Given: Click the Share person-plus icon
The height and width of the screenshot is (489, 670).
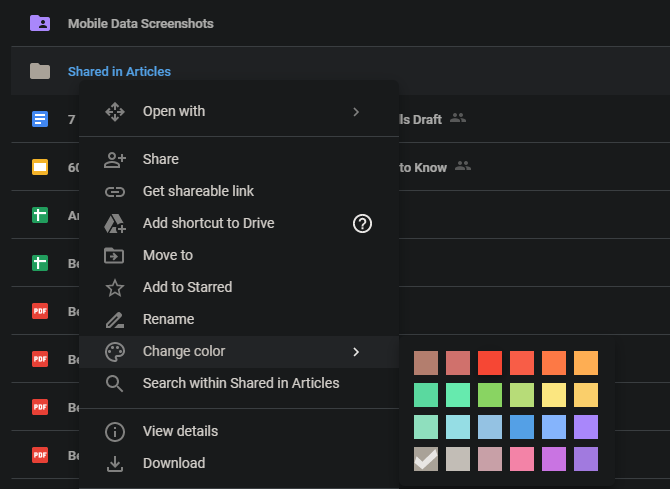Looking at the screenshot, I should tap(115, 159).
